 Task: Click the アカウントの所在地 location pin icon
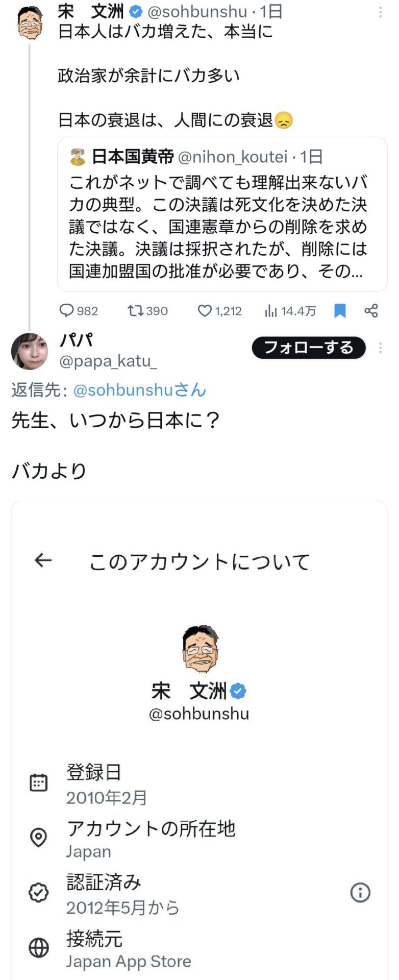click(x=39, y=838)
